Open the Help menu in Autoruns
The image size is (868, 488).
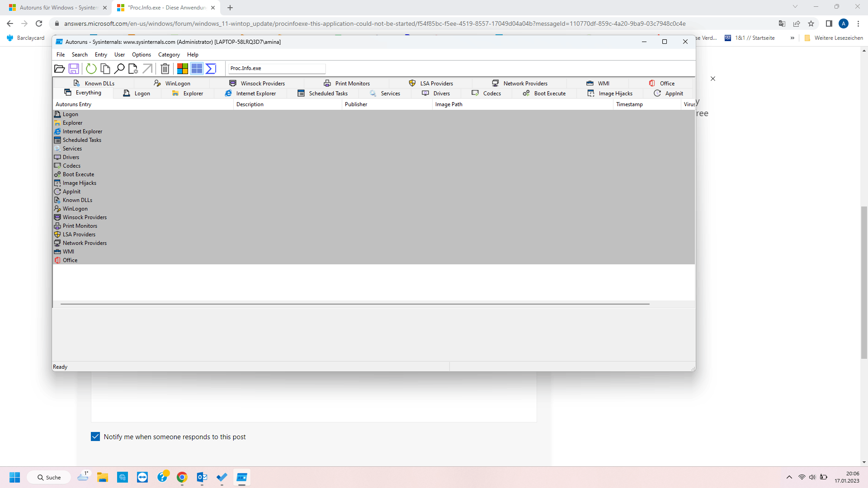point(193,55)
